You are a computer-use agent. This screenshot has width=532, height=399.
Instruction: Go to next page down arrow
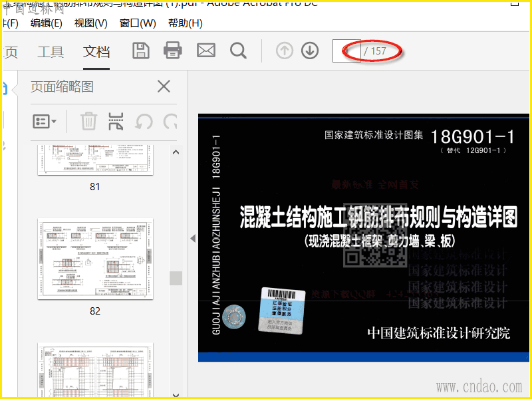(310, 51)
